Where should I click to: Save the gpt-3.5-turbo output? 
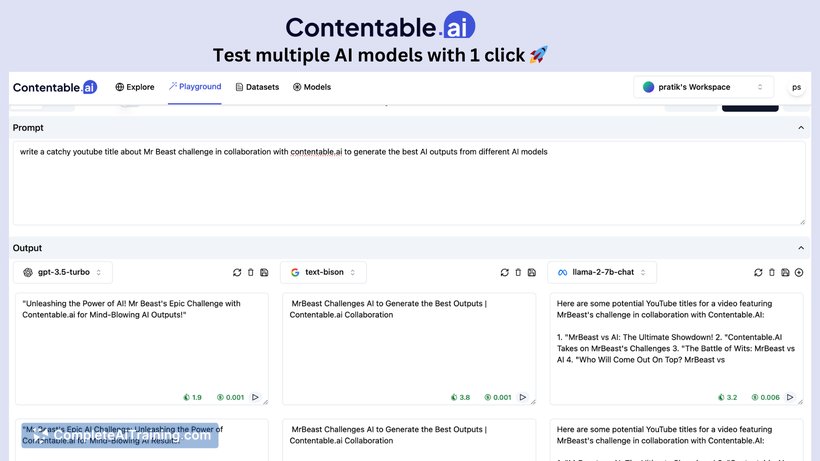coord(264,272)
